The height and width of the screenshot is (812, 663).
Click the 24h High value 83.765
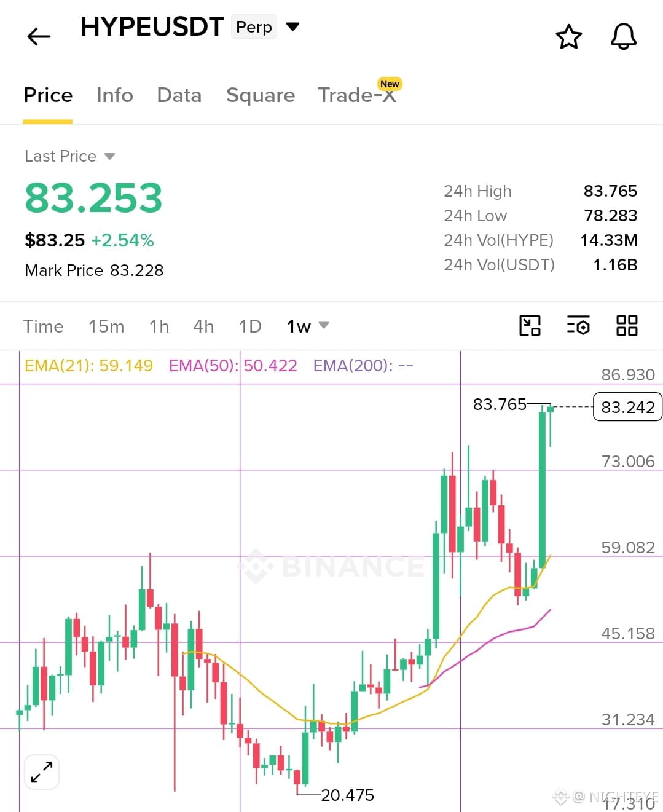[610, 191]
